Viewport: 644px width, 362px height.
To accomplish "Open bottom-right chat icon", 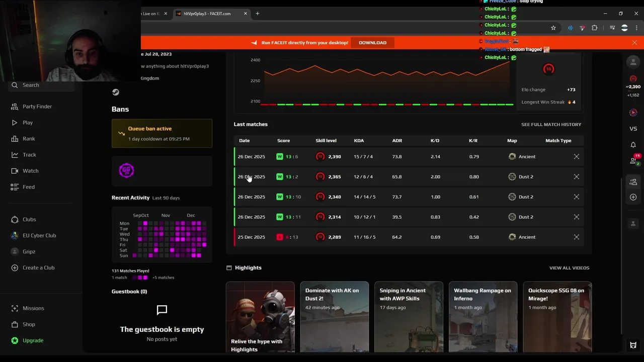I will tap(633, 345).
